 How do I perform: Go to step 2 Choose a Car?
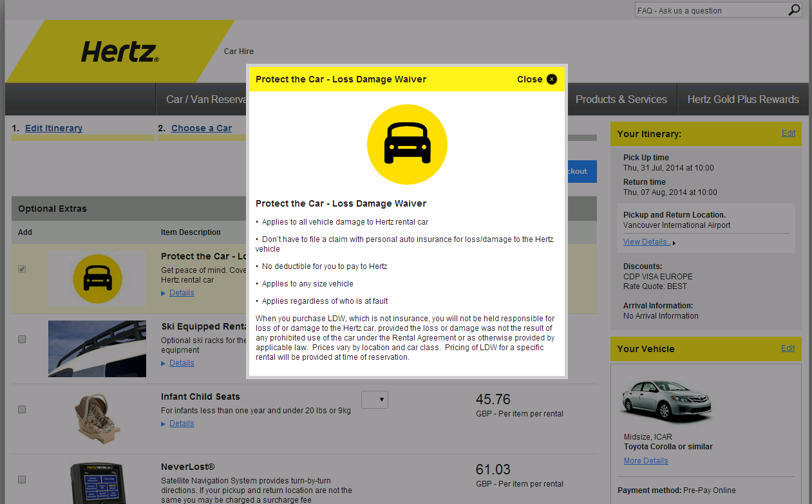pyautogui.click(x=202, y=128)
